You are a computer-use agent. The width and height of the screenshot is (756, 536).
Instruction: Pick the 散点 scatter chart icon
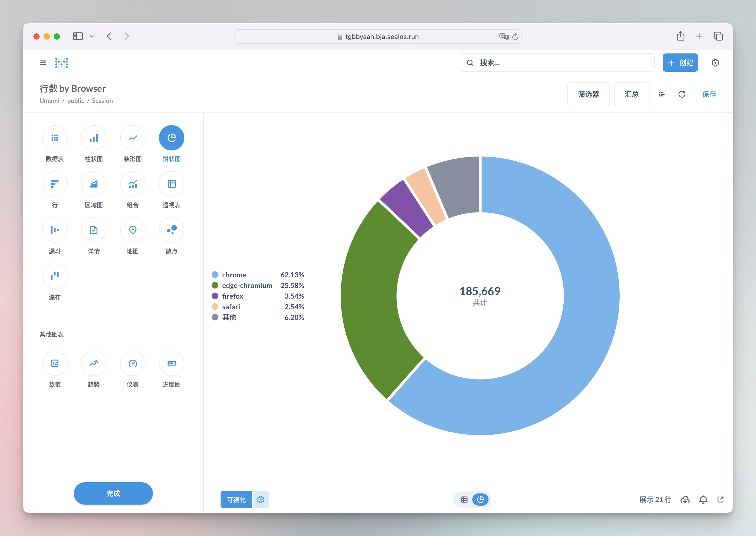pos(171,230)
